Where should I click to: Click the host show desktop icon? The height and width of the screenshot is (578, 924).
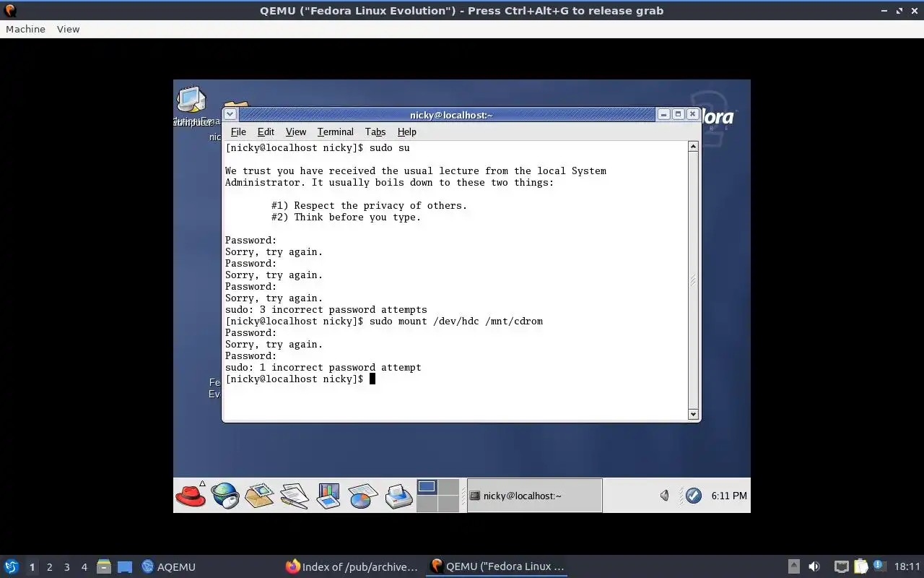pos(124,566)
